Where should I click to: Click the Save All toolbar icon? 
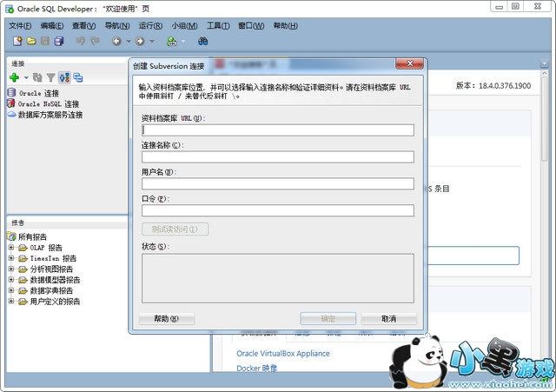(59, 41)
